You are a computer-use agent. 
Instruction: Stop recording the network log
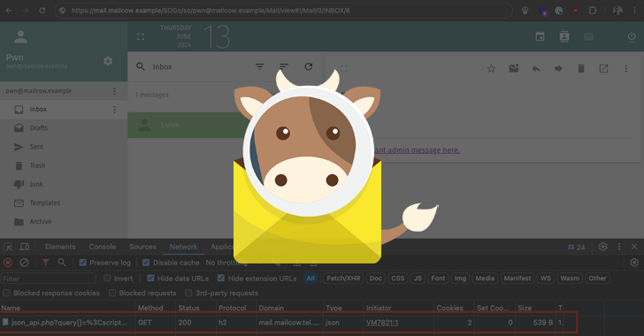[x=8, y=263]
